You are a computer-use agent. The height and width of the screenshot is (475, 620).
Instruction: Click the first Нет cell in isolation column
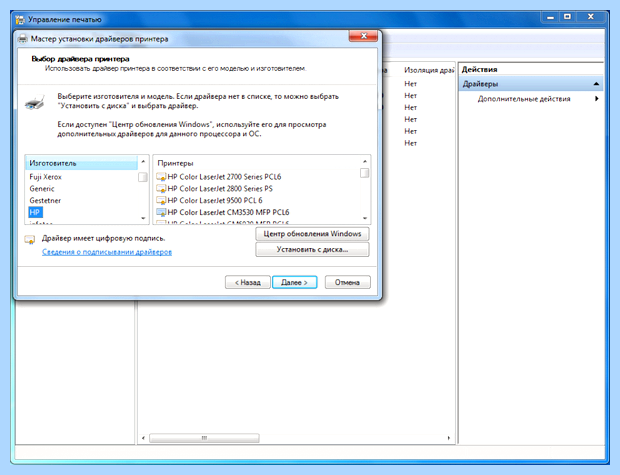410,84
